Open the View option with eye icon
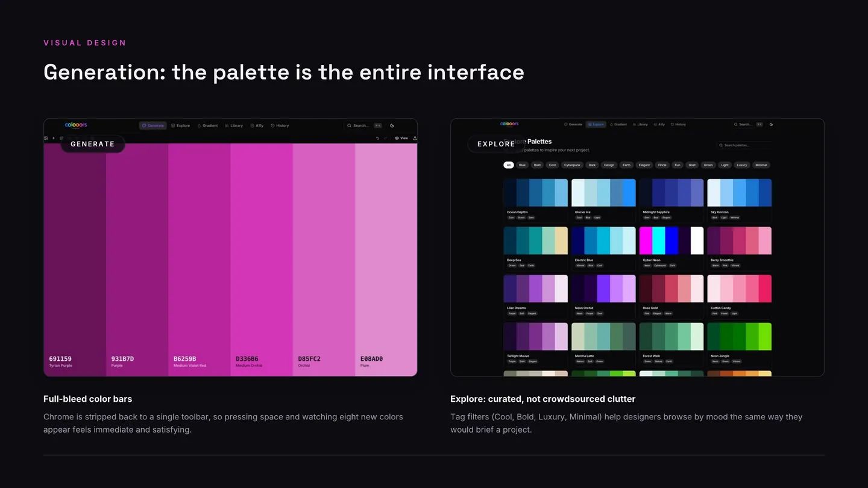Screen dimensions: 868x488 click(401, 138)
